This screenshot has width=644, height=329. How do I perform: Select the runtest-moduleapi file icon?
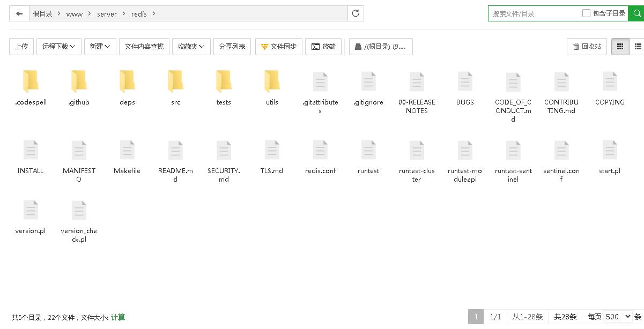pos(465,150)
